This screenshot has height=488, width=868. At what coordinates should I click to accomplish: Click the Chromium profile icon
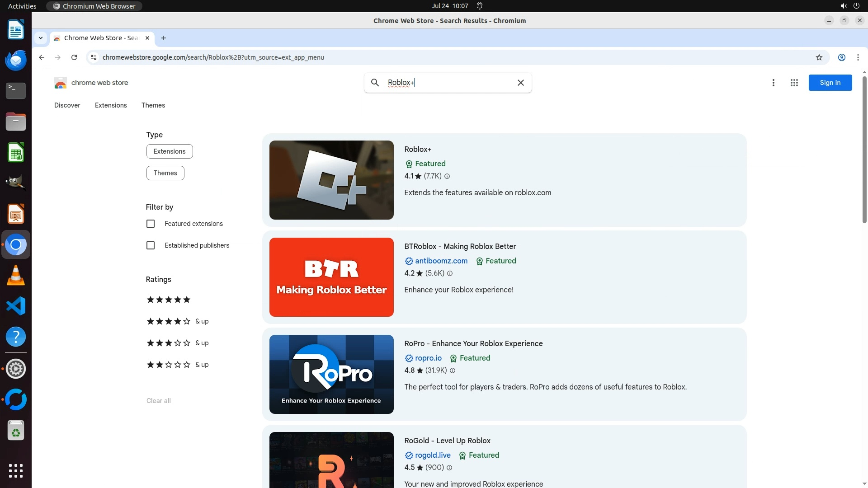click(x=841, y=57)
